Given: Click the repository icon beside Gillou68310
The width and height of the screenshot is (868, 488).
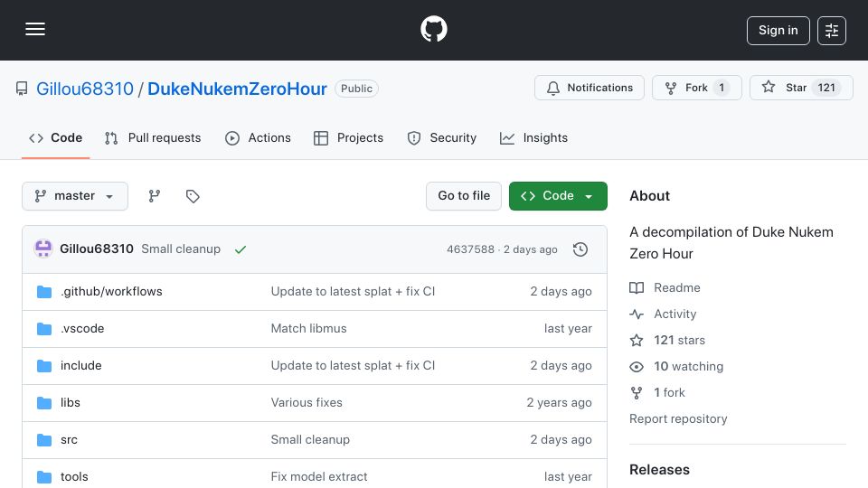Looking at the screenshot, I should 22,89.
